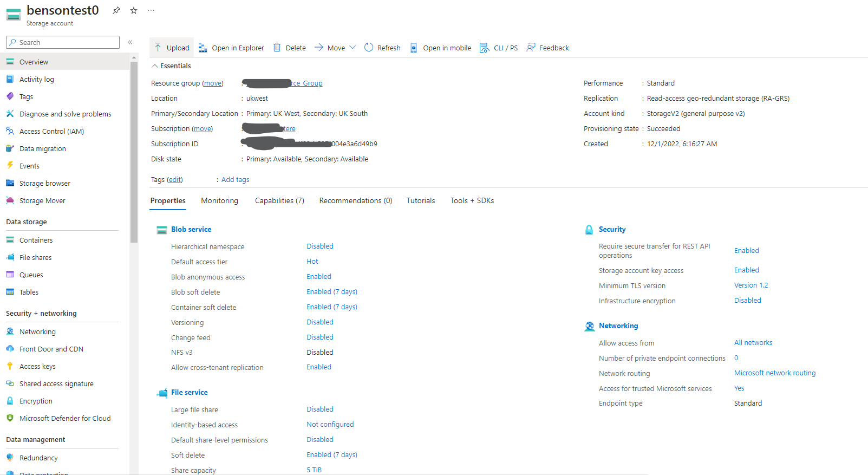The width and height of the screenshot is (868, 475).
Task: Click edit link next to Tags
Action: point(174,179)
